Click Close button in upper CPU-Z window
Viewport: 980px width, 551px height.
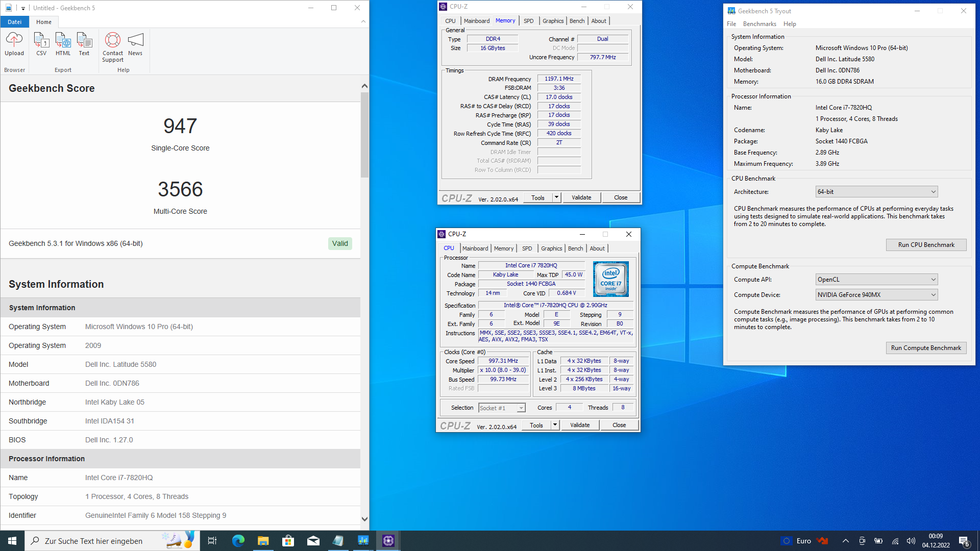tap(621, 197)
